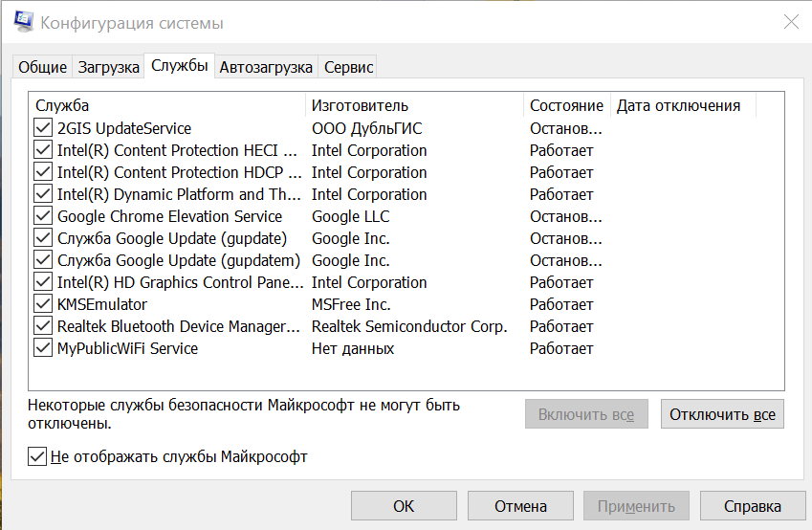Toggle Intel Content Protection HDCP checkbox

click(43, 172)
